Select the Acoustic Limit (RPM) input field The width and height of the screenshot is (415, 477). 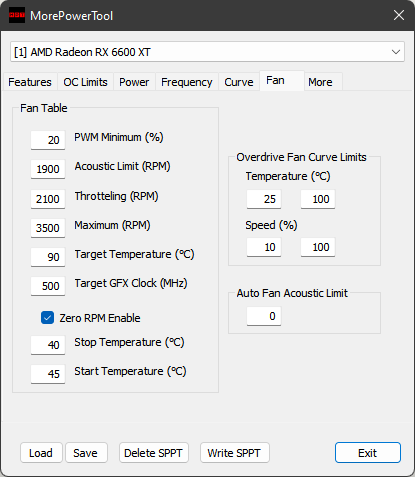[48, 169]
